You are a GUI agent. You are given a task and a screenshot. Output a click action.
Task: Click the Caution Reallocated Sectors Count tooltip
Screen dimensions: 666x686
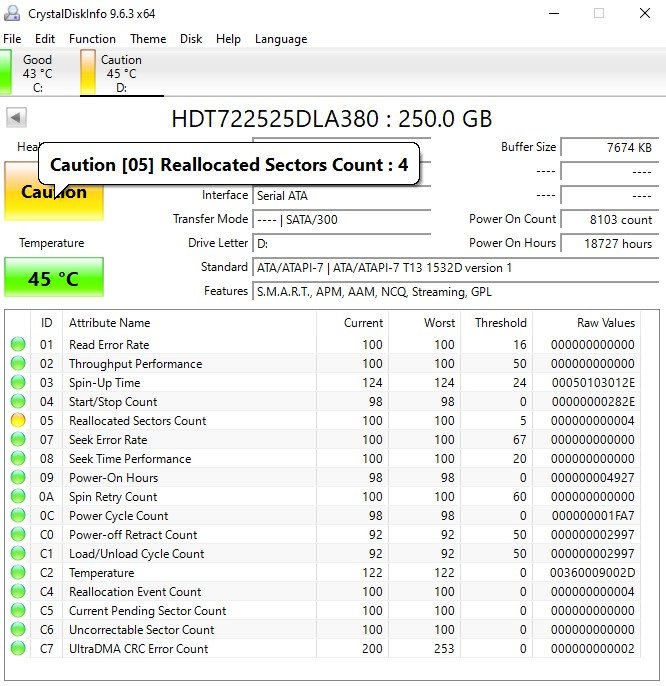[x=229, y=164]
